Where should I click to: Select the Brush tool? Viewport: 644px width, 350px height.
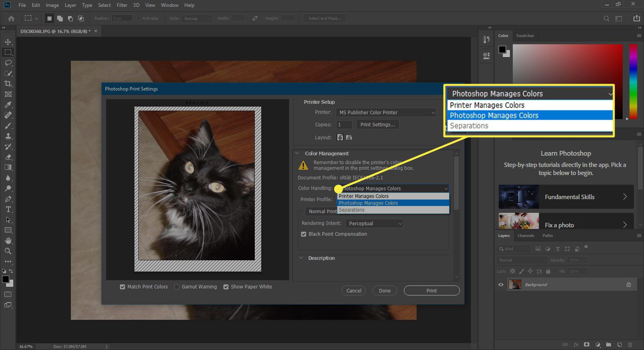8,126
